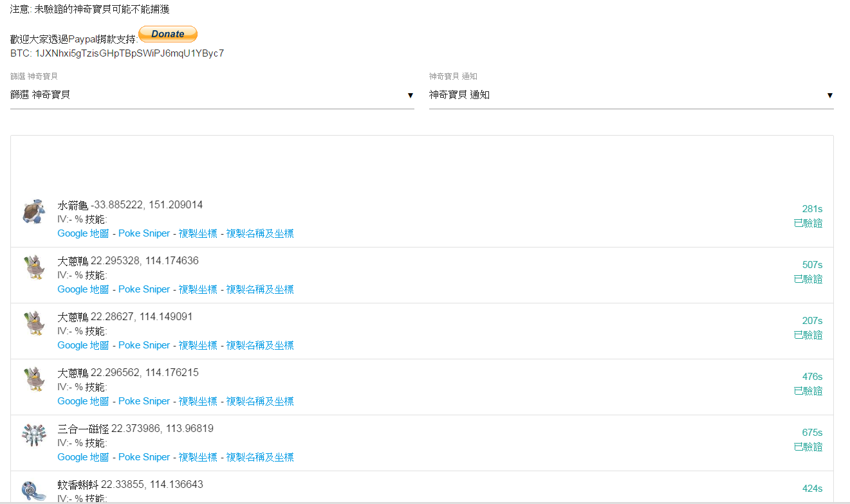Click Poke Sniper for 大蔥鴨 at 22.296562

144,401
